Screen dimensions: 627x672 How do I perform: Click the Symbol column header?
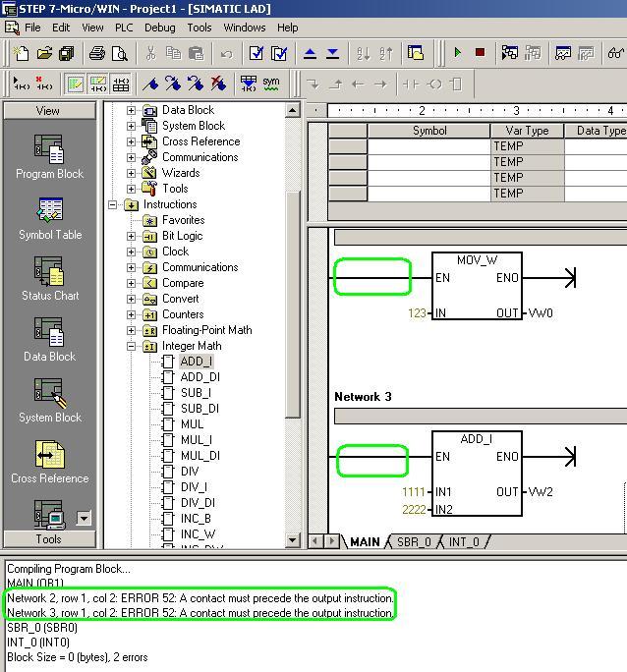[429, 131]
